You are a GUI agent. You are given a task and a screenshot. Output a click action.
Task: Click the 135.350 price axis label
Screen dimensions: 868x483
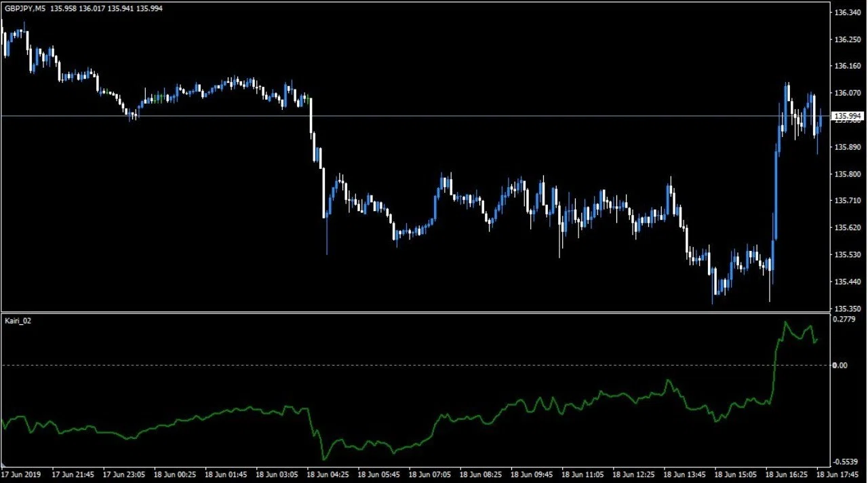(847, 308)
